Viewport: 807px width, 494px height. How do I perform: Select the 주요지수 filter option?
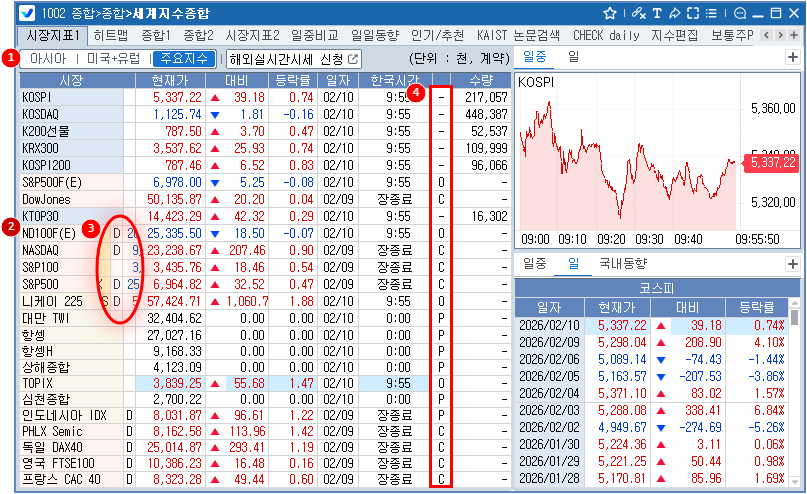pyautogui.click(x=184, y=58)
